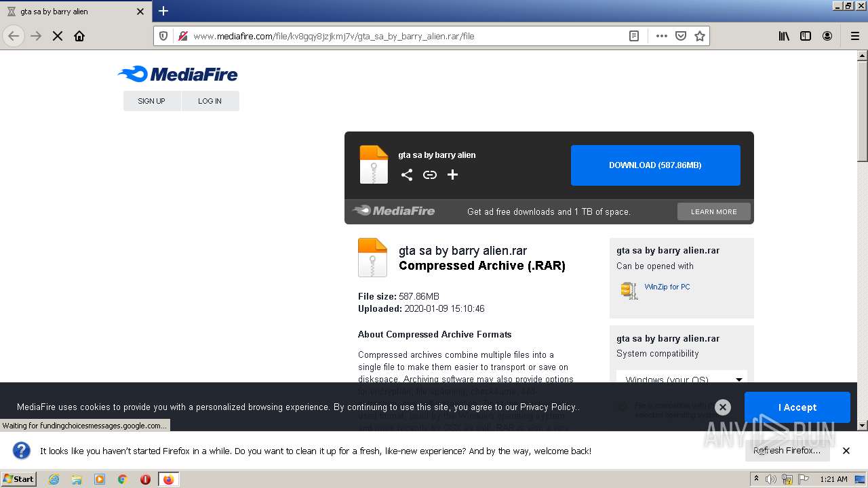Copy link using the chain link icon

(430, 175)
